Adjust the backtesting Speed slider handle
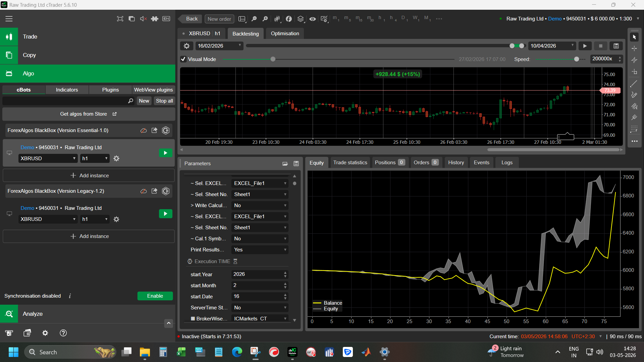The height and width of the screenshot is (362, 644). (577, 59)
